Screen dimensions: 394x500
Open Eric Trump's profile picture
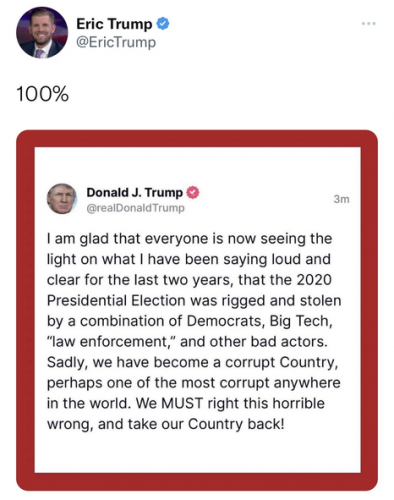click(x=42, y=33)
